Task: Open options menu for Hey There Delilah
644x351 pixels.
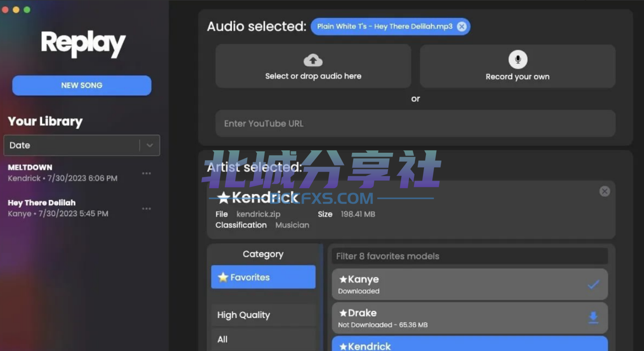Action: (x=147, y=209)
